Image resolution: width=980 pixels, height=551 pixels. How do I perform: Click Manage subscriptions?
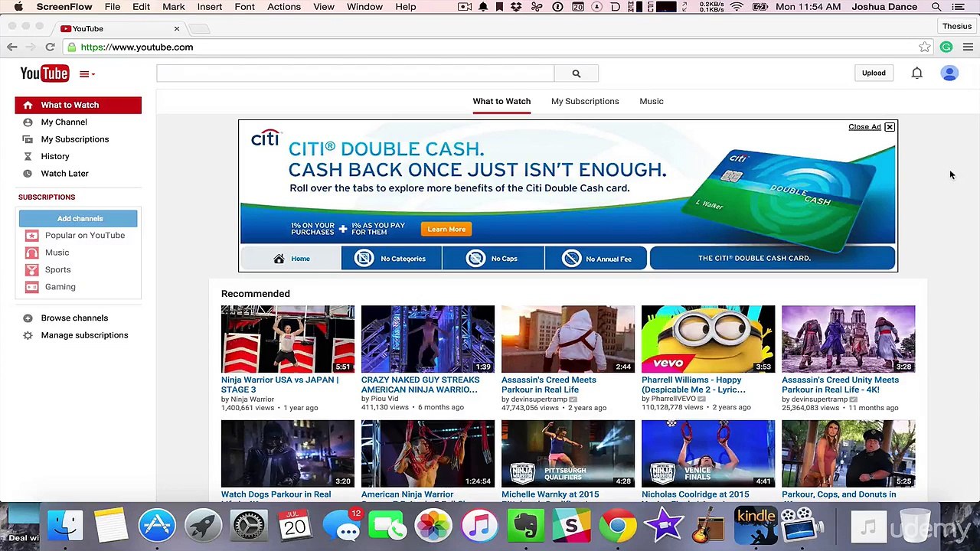point(84,335)
